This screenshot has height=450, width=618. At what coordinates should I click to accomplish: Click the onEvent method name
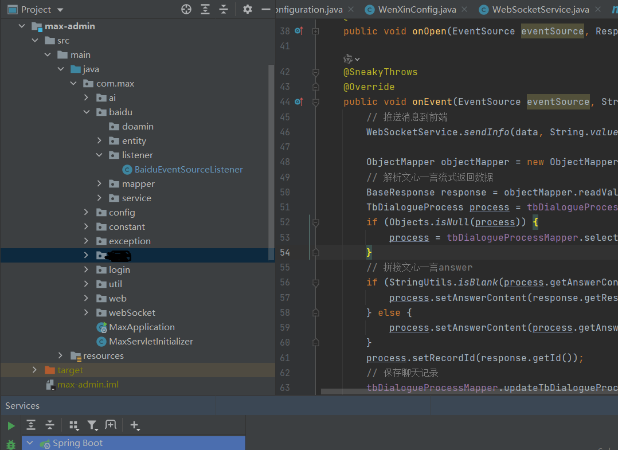(x=432, y=102)
